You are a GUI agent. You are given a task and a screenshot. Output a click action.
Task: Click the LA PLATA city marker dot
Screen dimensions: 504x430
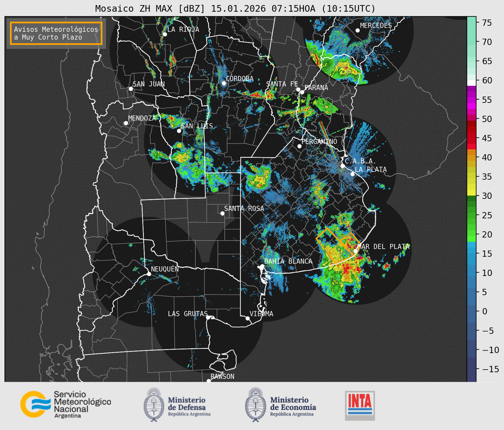click(x=352, y=174)
